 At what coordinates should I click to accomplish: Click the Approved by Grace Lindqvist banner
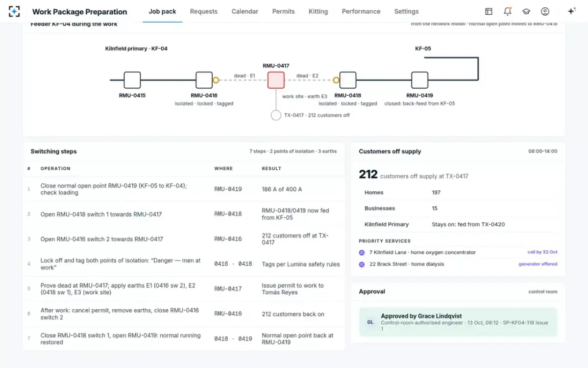coord(458,322)
